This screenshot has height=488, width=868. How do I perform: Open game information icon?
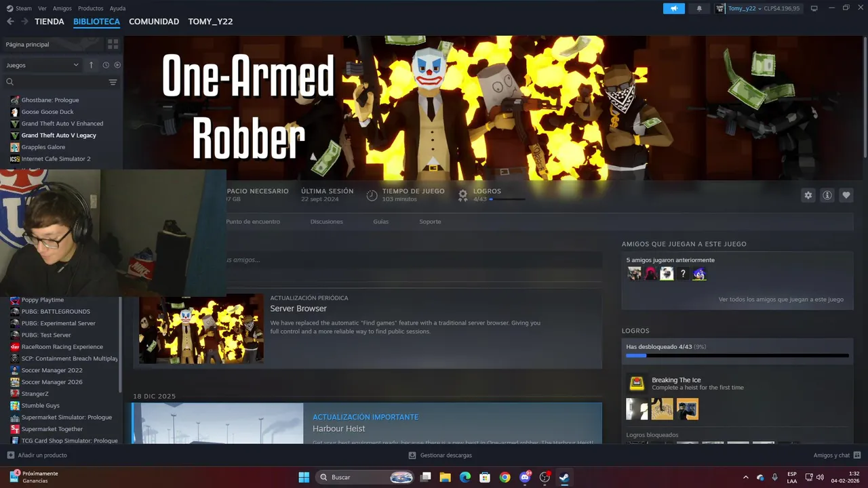(x=827, y=195)
